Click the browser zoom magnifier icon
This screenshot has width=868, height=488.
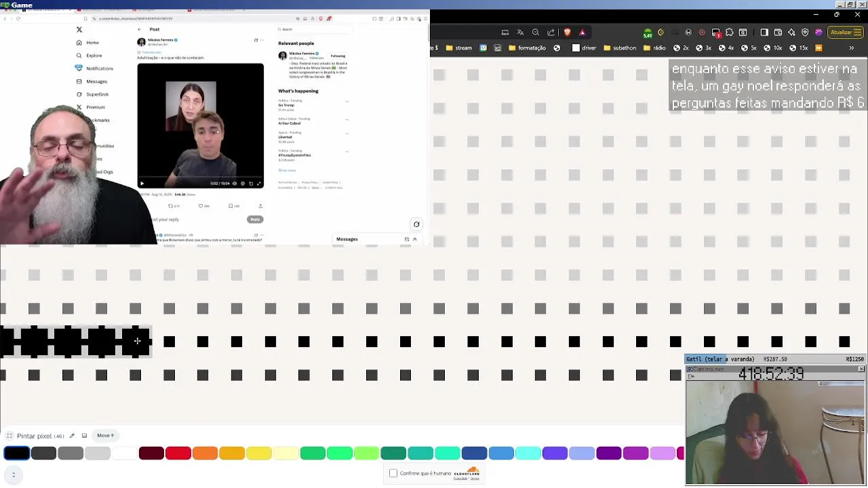click(536, 32)
